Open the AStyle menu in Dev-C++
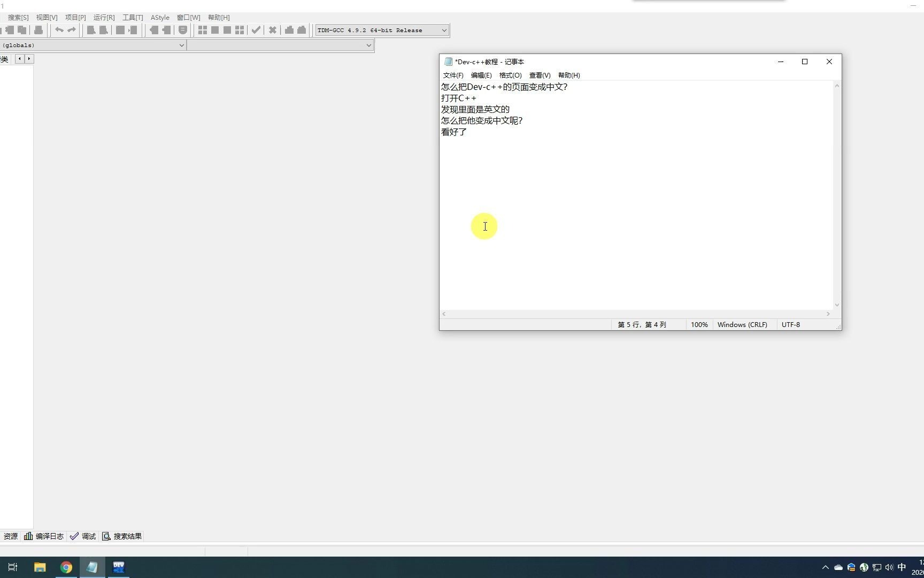Image resolution: width=924 pixels, height=578 pixels. 160,18
